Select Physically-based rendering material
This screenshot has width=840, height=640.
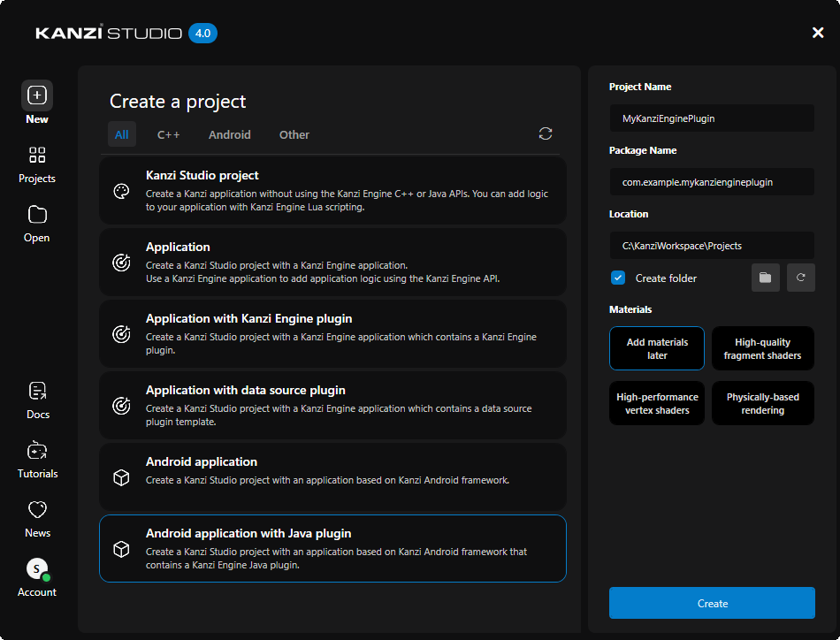pos(762,402)
